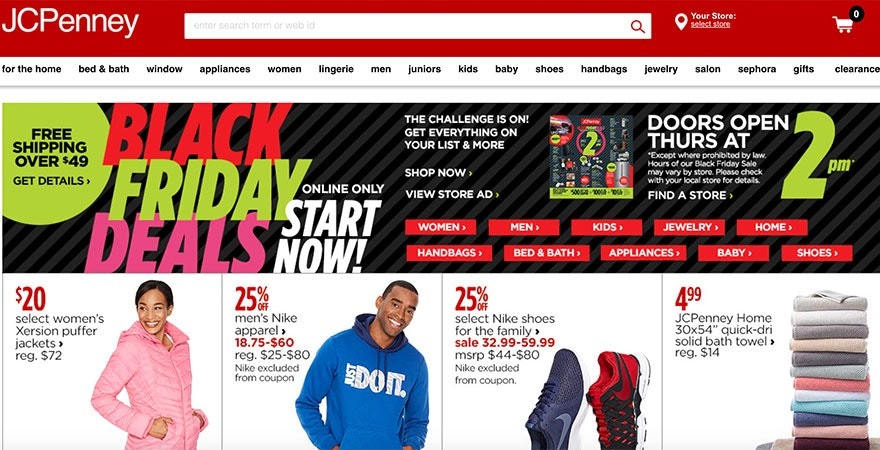This screenshot has height=450, width=880.
Task: Click the select store link
Action: [x=710, y=25]
